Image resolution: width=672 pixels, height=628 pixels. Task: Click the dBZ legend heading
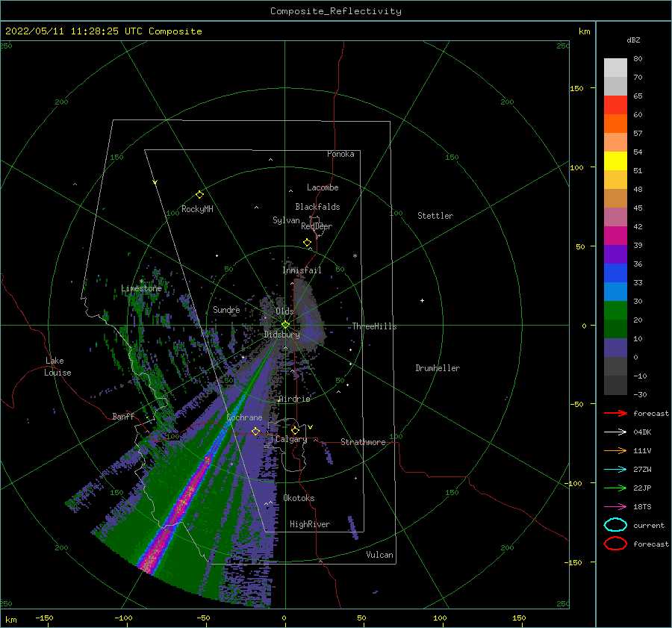point(633,40)
